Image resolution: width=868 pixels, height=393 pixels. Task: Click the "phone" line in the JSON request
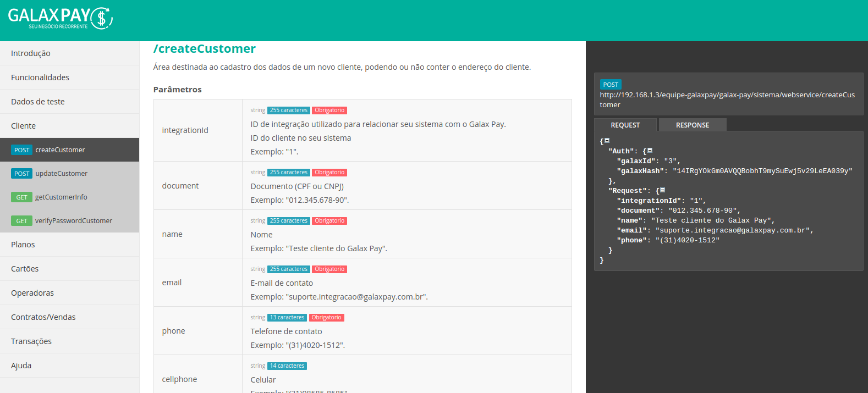coord(668,240)
